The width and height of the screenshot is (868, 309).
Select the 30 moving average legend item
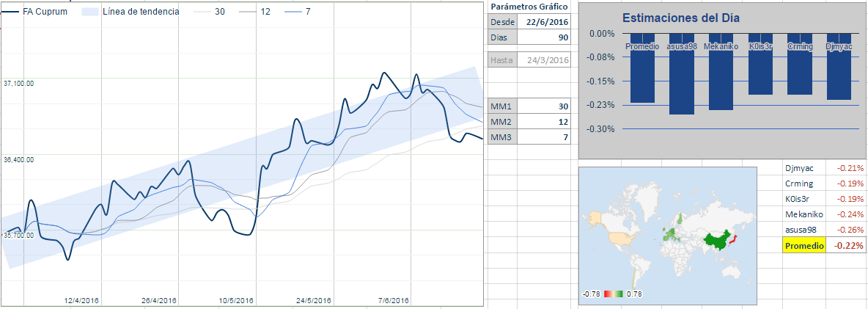210,12
